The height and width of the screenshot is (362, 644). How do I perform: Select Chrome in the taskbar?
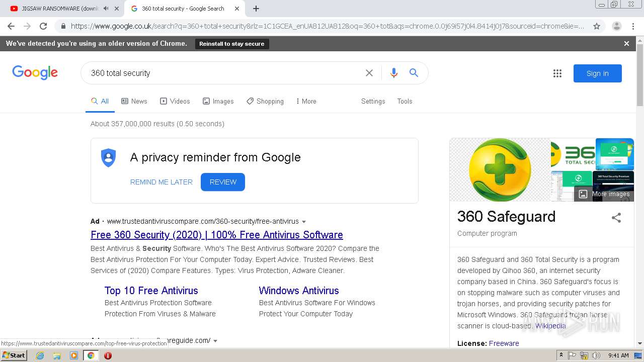click(91, 355)
